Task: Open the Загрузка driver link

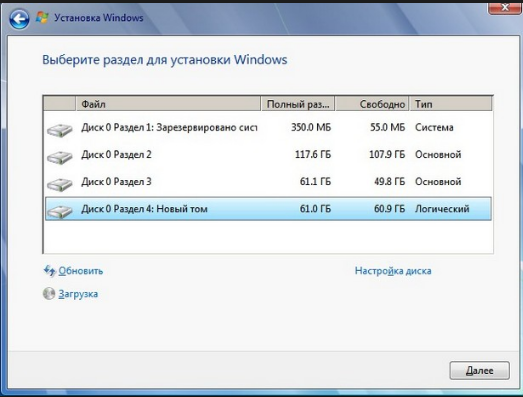Action: pyautogui.click(x=78, y=294)
